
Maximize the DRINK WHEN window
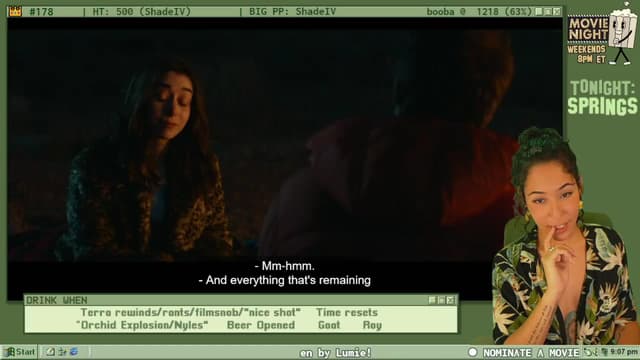pos(442,300)
